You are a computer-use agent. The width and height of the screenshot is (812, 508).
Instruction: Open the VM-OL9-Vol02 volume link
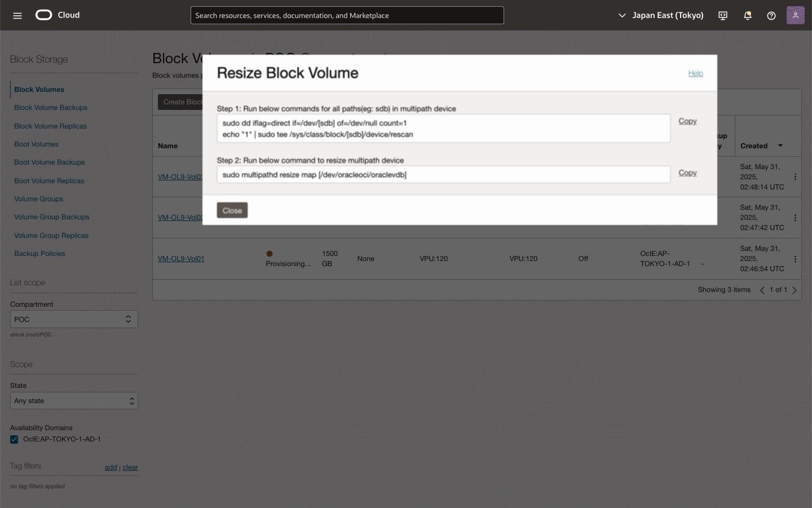[x=180, y=218]
